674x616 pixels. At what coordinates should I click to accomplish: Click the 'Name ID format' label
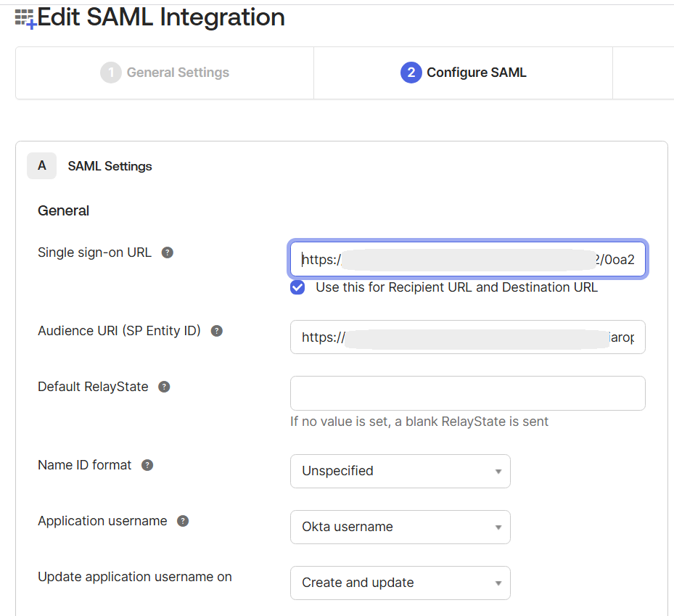pyautogui.click(x=85, y=465)
